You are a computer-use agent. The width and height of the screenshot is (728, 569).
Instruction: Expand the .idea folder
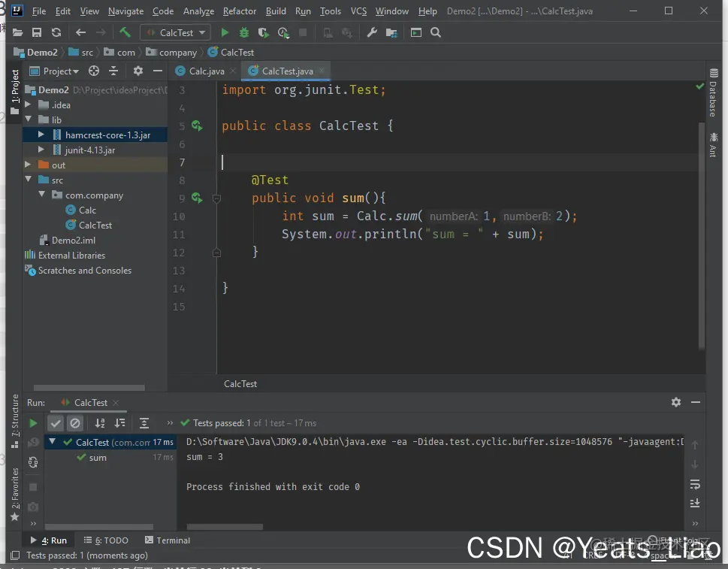28,104
